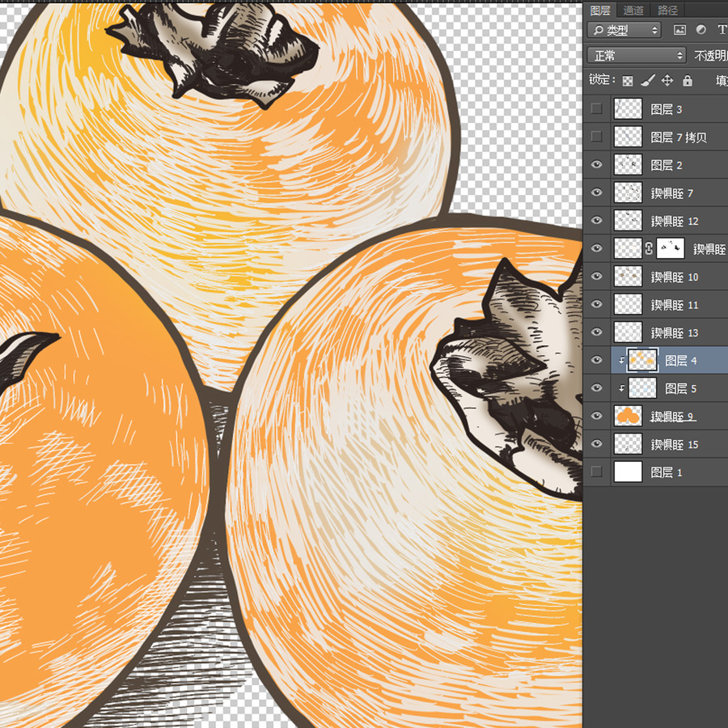Select layer name 图层 5
The width and height of the screenshot is (728, 728).
(x=680, y=388)
